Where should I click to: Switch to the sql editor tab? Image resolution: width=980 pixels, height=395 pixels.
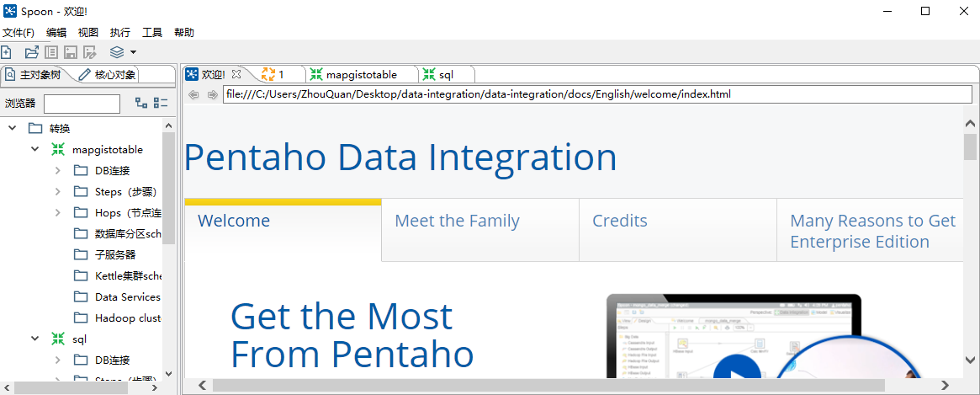tap(446, 74)
